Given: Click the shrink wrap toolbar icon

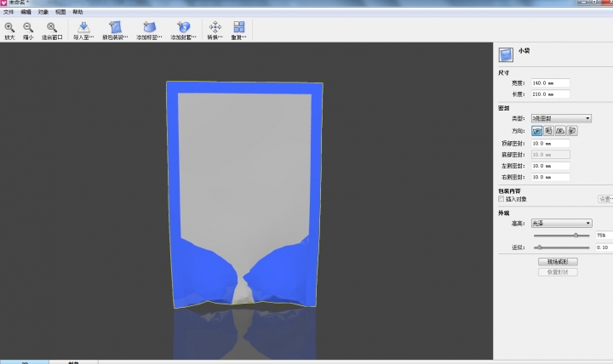Looking at the screenshot, I should pos(115,28).
